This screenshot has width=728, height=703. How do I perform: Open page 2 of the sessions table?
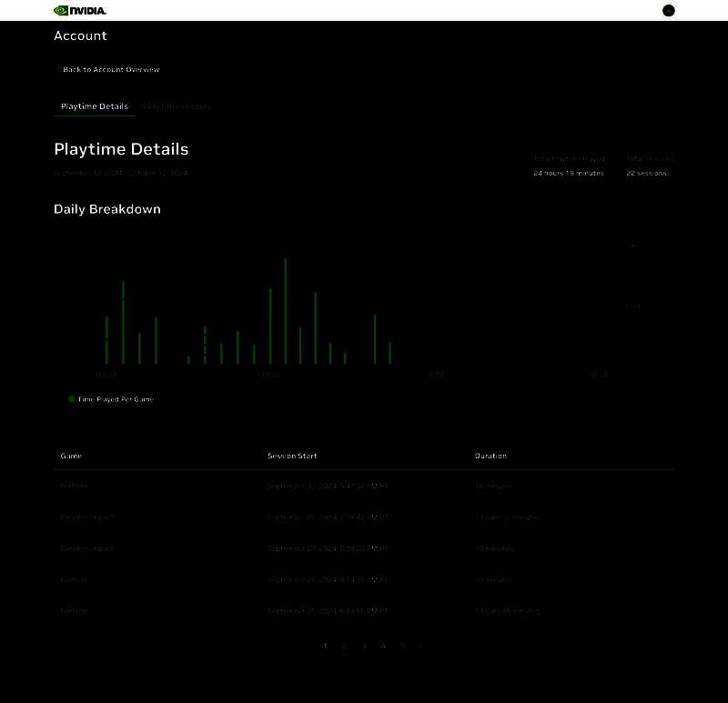pos(345,645)
